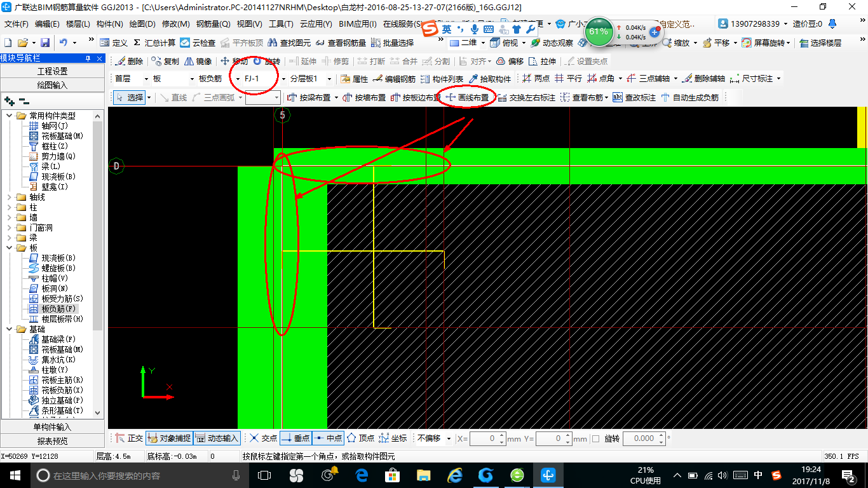Choose 按板边布置 place by slab edge

[416, 98]
